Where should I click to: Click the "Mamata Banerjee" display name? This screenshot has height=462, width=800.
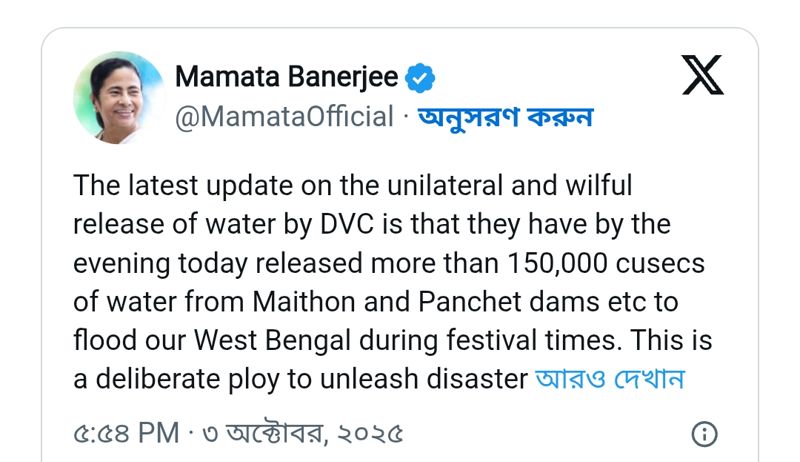coord(287,77)
